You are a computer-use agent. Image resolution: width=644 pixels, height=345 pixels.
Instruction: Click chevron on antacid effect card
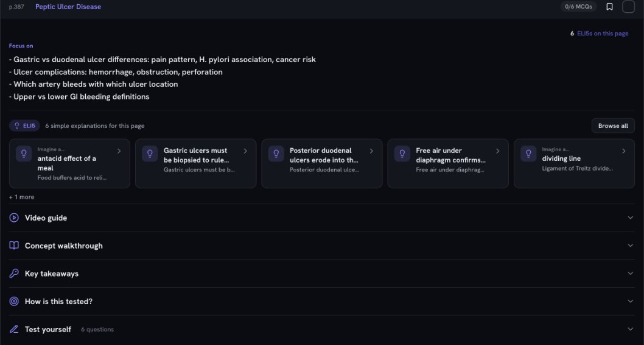119,151
